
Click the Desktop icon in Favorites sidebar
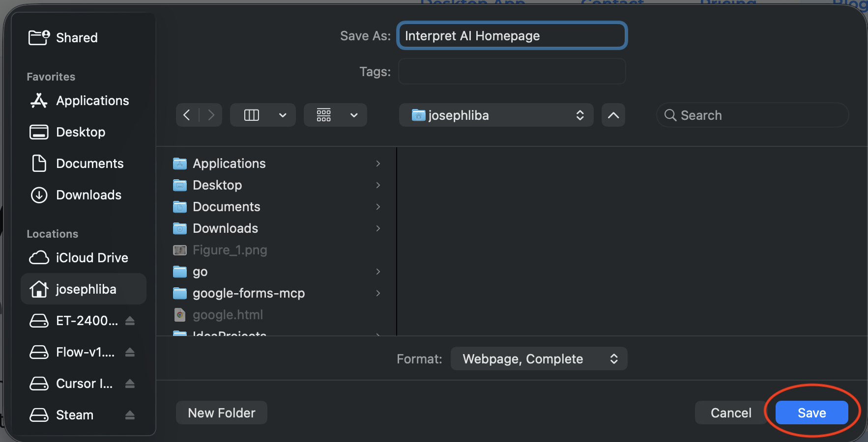(x=39, y=132)
